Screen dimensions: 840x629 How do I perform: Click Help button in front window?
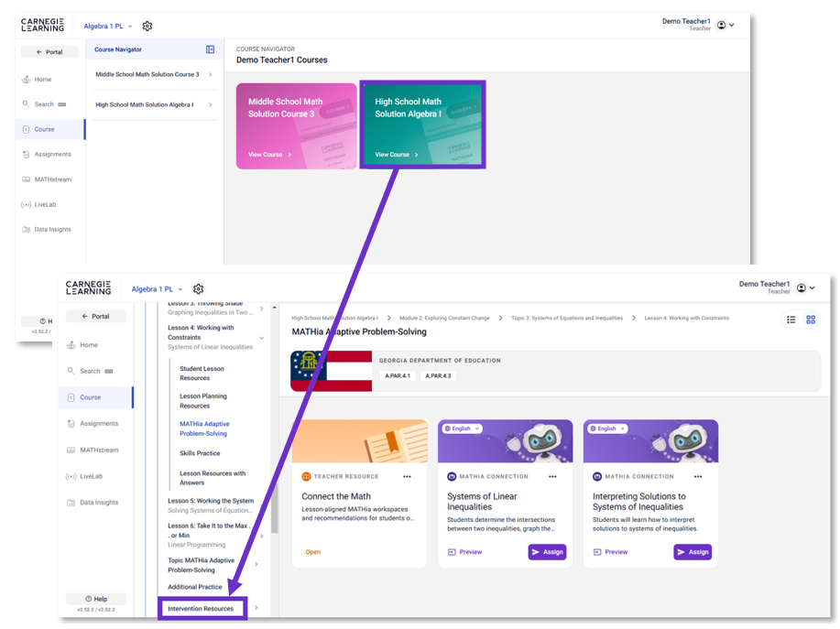coord(96,599)
